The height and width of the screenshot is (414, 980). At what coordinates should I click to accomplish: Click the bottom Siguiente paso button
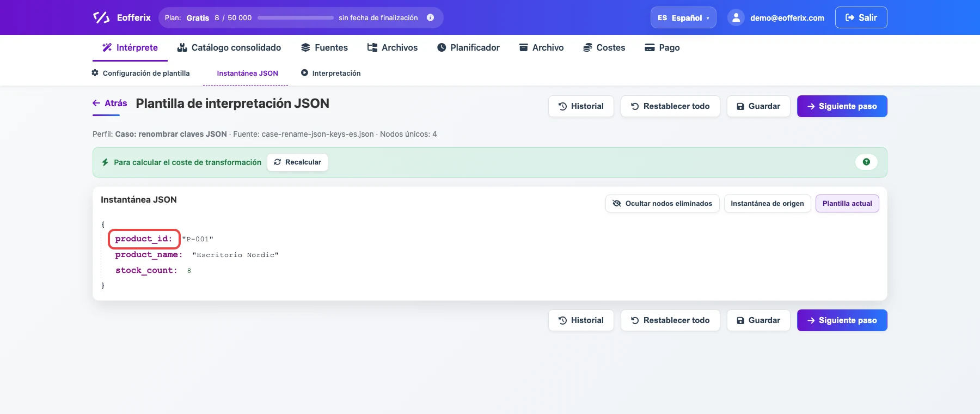click(x=842, y=320)
